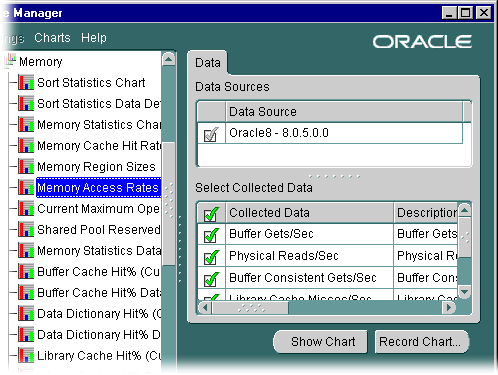Select Sort Statistics Data tree item
This screenshot has width=498, height=375.
99,104
